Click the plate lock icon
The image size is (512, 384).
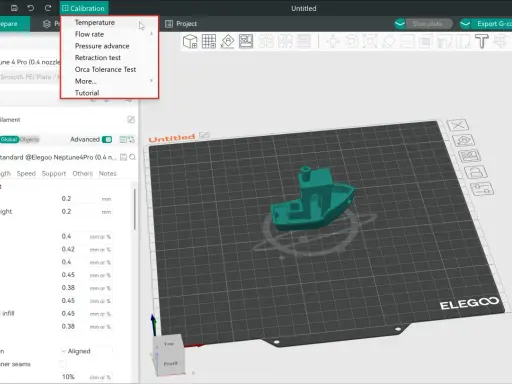(x=476, y=172)
